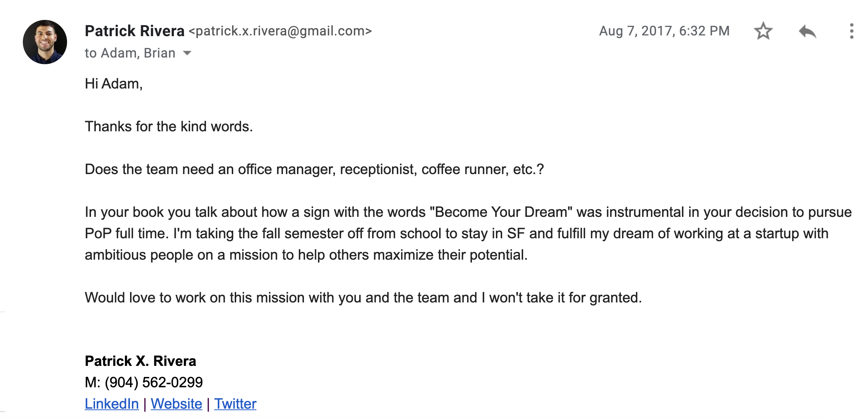
Task: Click the bold signature name Patrick X. Rivera
Action: click(140, 361)
